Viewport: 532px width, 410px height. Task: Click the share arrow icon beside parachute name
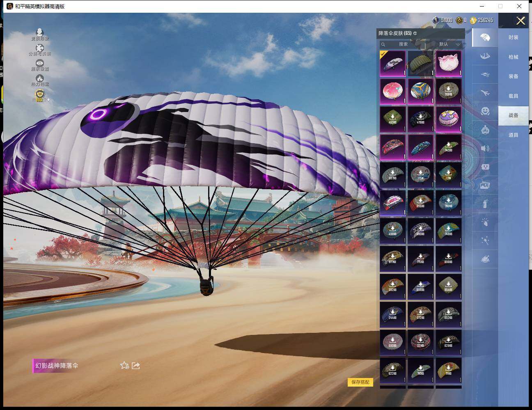[136, 365]
